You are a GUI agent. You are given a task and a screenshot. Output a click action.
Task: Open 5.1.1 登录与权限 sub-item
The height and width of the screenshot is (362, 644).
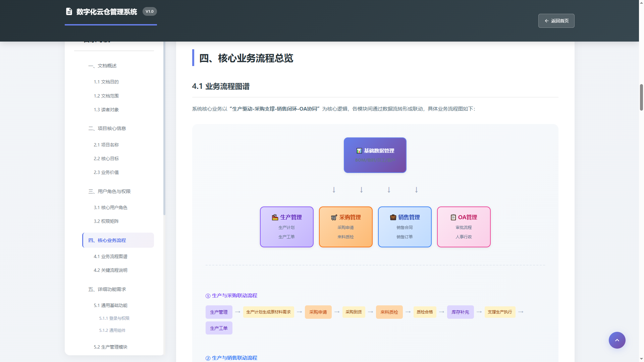(114, 318)
